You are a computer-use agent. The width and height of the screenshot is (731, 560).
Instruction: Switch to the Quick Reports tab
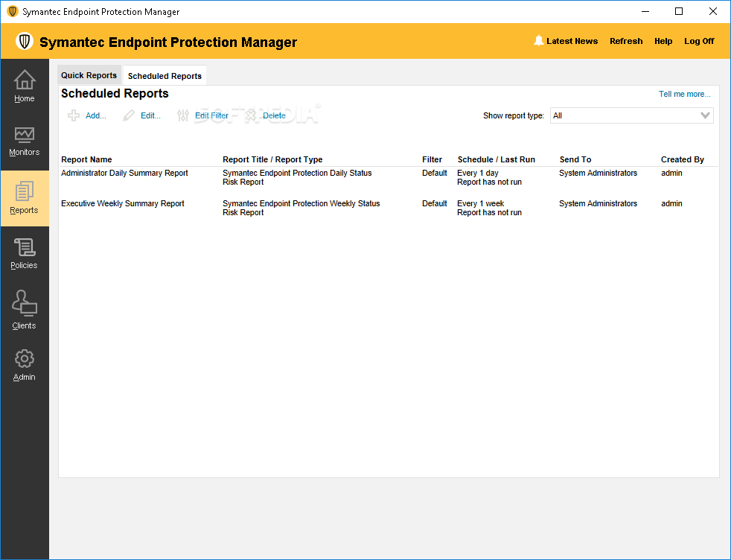(89, 74)
